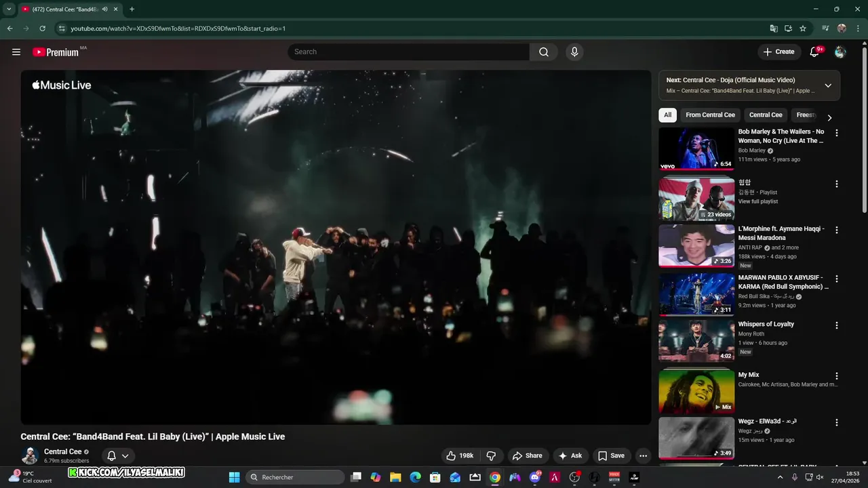Viewport: 868px width, 488px height.
Task: Open options for MARWAN PABLO KARMA video
Action: pyautogui.click(x=836, y=279)
